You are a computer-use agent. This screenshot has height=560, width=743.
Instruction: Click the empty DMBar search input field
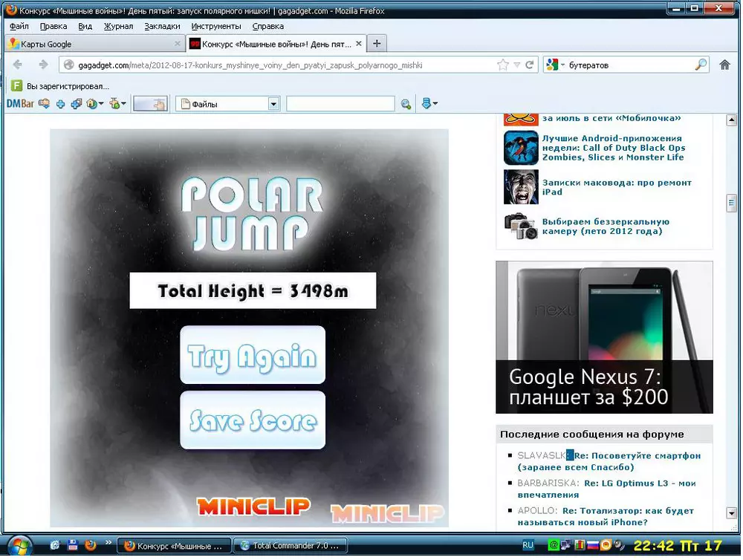pyautogui.click(x=340, y=104)
